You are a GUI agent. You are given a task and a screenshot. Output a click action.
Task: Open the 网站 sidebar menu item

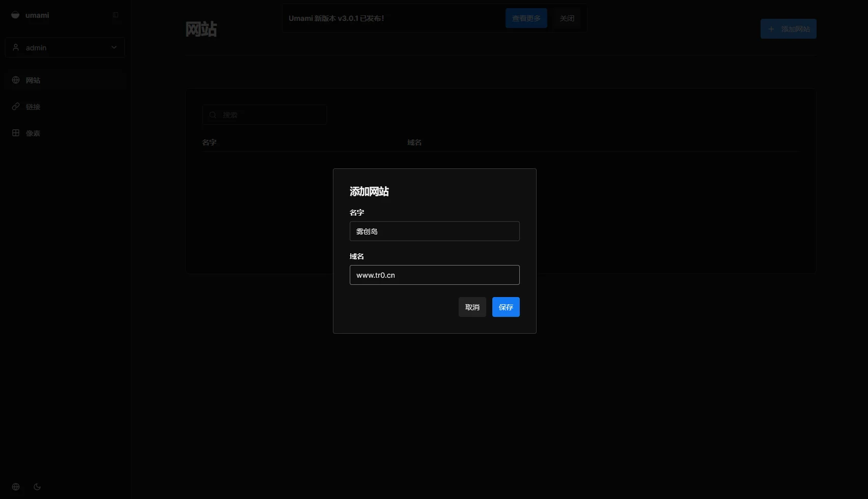(x=33, y=80)
